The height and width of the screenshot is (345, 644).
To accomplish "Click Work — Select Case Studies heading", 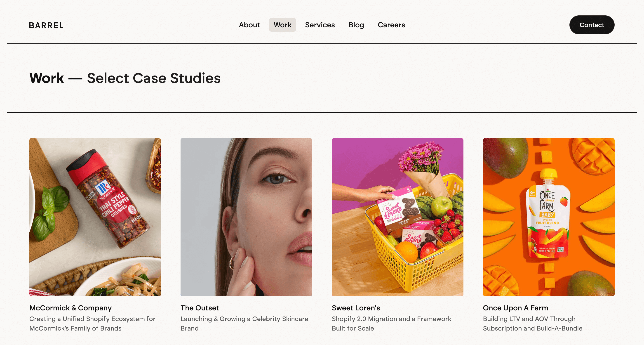I will point(125,78).
